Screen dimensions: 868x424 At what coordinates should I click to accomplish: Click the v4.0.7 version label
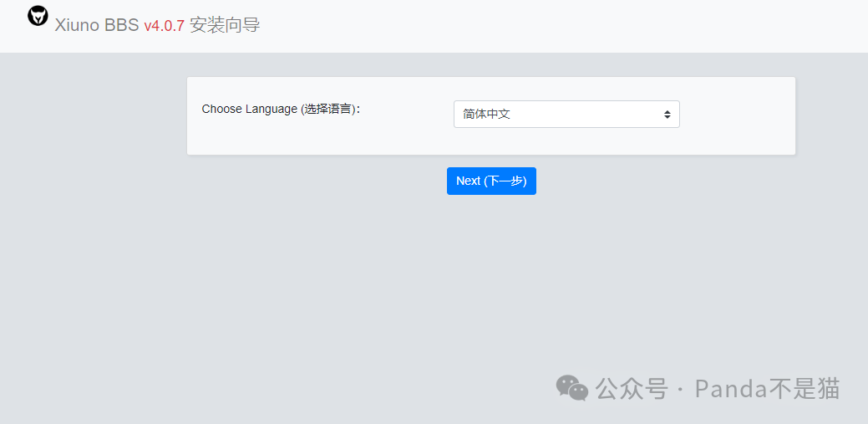coord(164,25)
